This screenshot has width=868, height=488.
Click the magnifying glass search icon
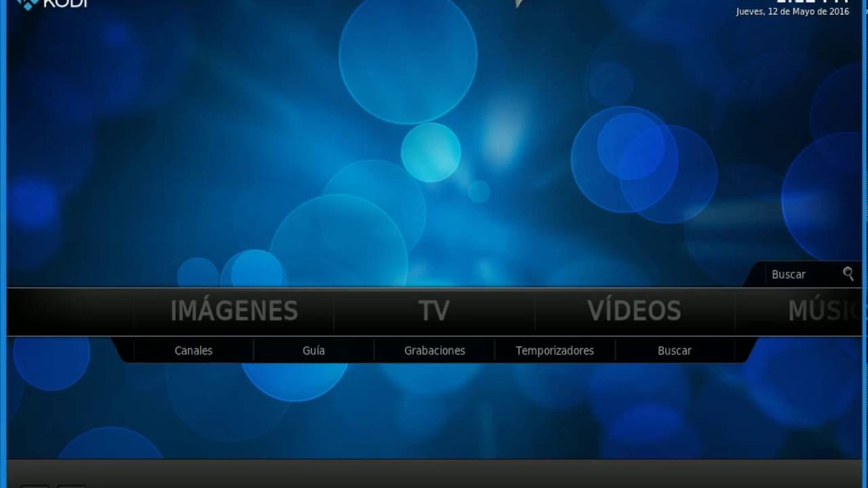[848, 274]
